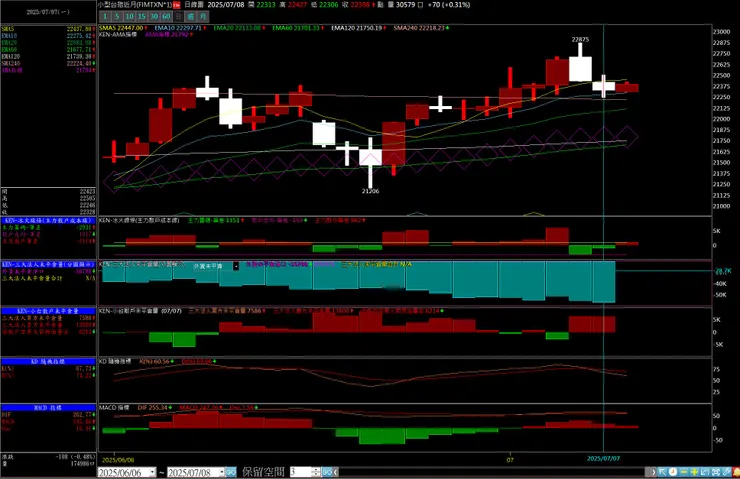Click the screenshot capture icon in bottom toolbar
This screenshot has height=479, width=740.
point(716,472)
